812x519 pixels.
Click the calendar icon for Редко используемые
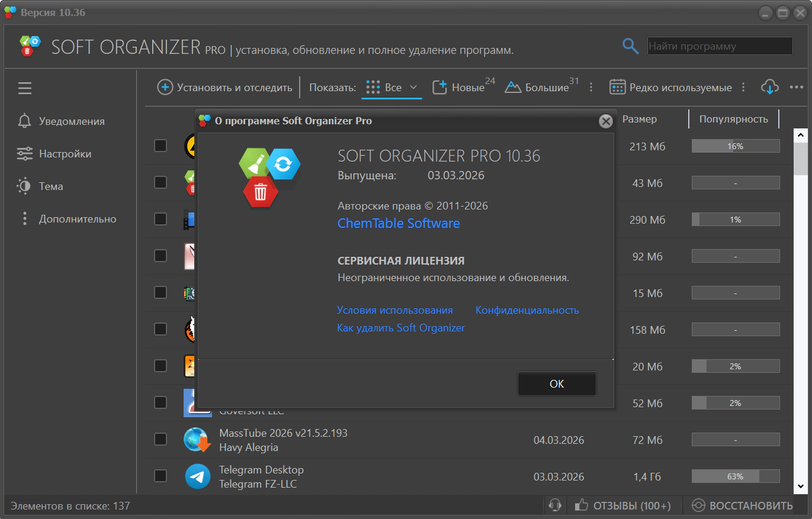pyautogui.click(x=618, y=88)
